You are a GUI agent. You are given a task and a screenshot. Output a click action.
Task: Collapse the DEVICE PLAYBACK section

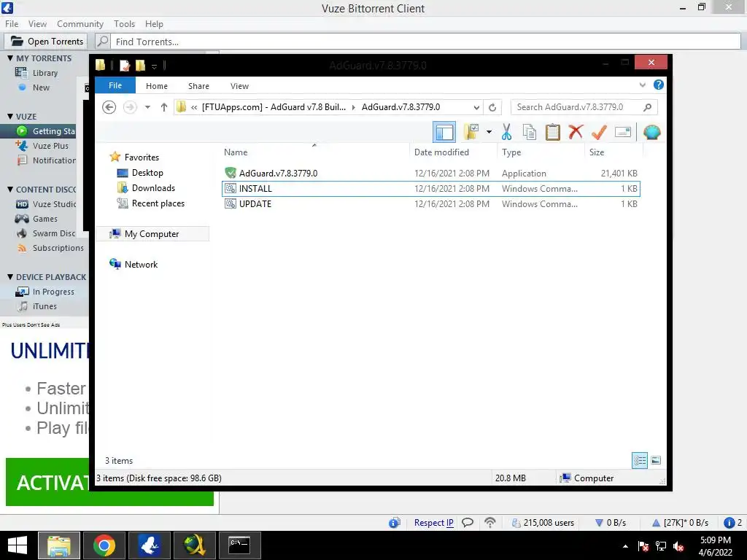(x=10, y=277)
